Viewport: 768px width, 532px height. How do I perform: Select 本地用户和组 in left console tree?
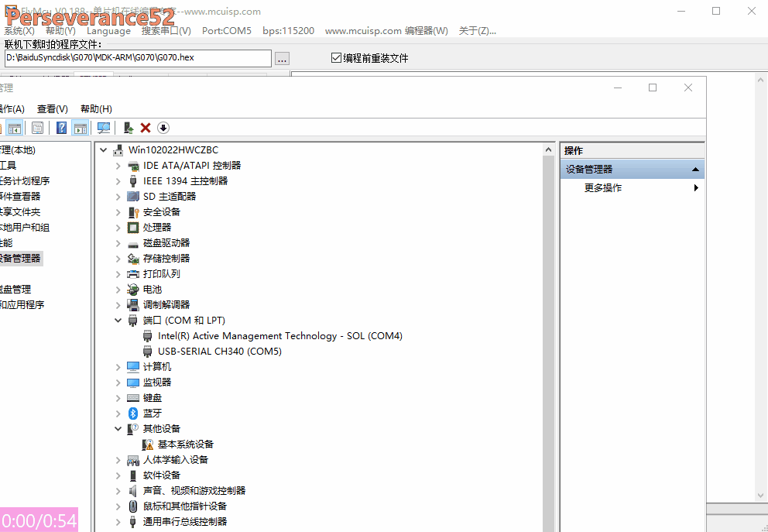pyautogui.click(x=25, y=228)
